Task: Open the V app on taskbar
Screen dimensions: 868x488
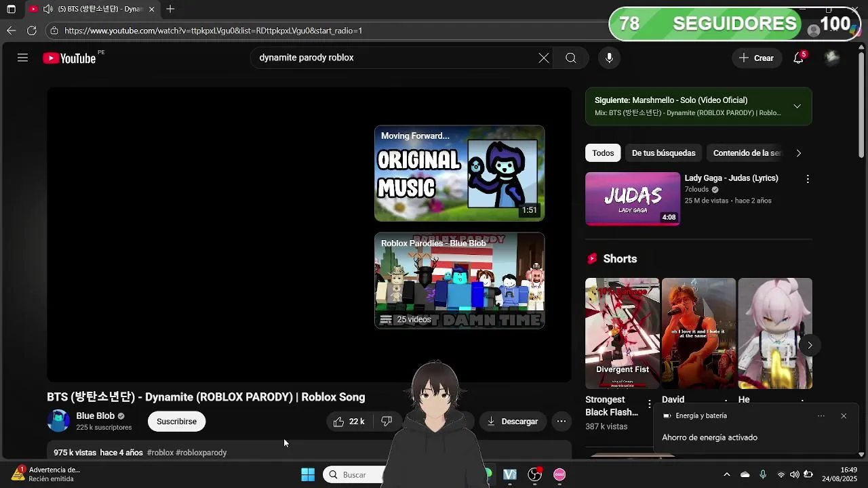Action: (510, 474)
